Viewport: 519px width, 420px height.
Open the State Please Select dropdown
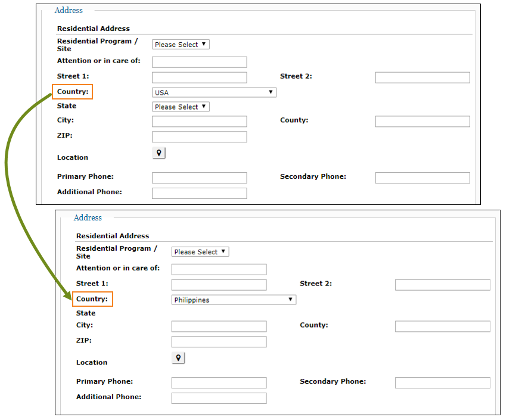[180, 106]
